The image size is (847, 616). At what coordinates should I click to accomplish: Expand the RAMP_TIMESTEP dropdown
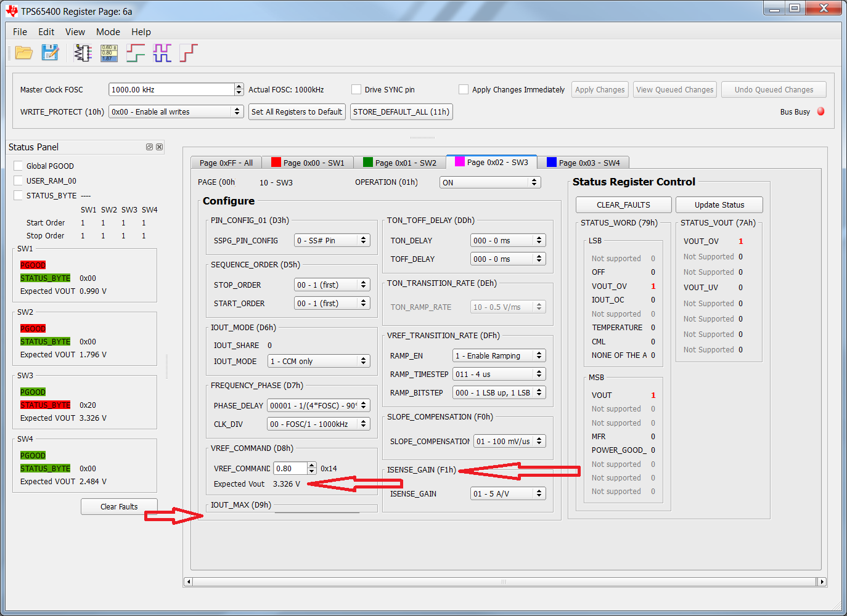click(499, 374)
